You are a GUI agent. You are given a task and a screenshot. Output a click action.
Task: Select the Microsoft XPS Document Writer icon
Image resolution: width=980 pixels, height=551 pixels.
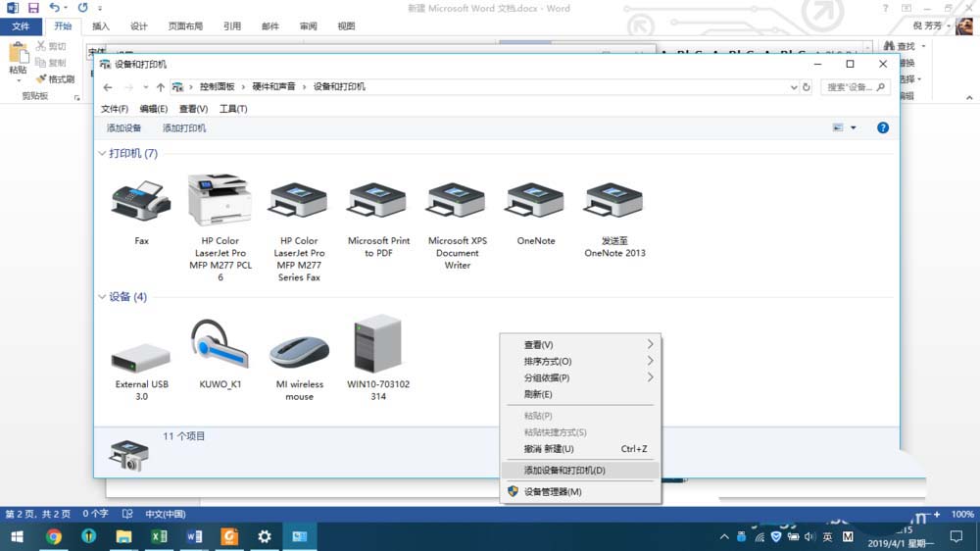pos(457,202)
